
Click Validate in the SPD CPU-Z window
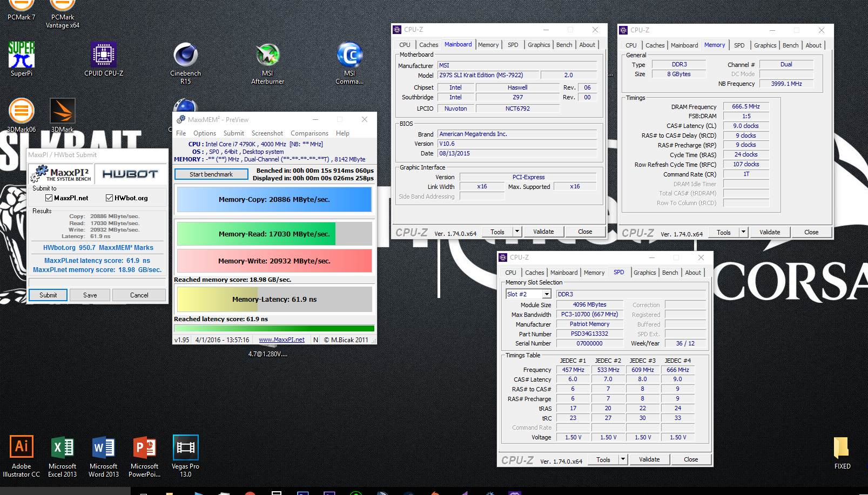pos(649,459)
